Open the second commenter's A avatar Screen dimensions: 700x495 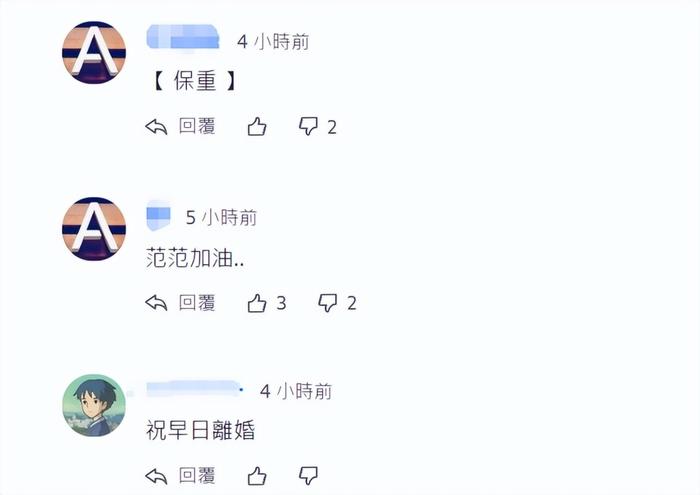coord(94,229)
